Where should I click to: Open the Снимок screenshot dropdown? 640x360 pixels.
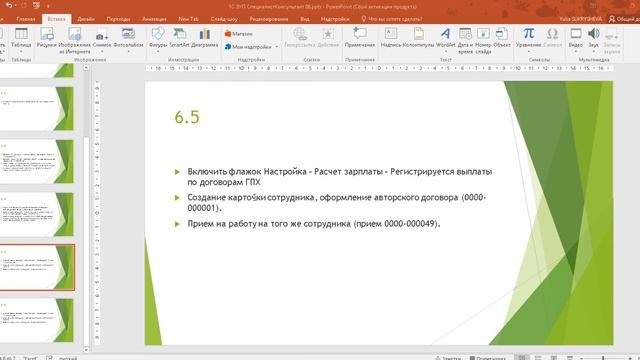pos(102,52)
